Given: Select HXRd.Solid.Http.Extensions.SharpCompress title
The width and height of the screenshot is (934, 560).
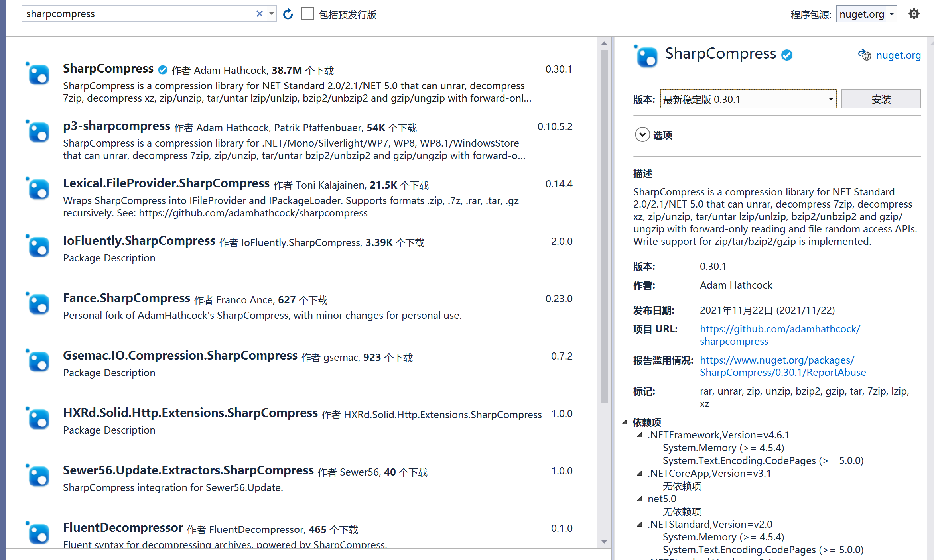Looking at the screenshot, I should coord(190,413).
